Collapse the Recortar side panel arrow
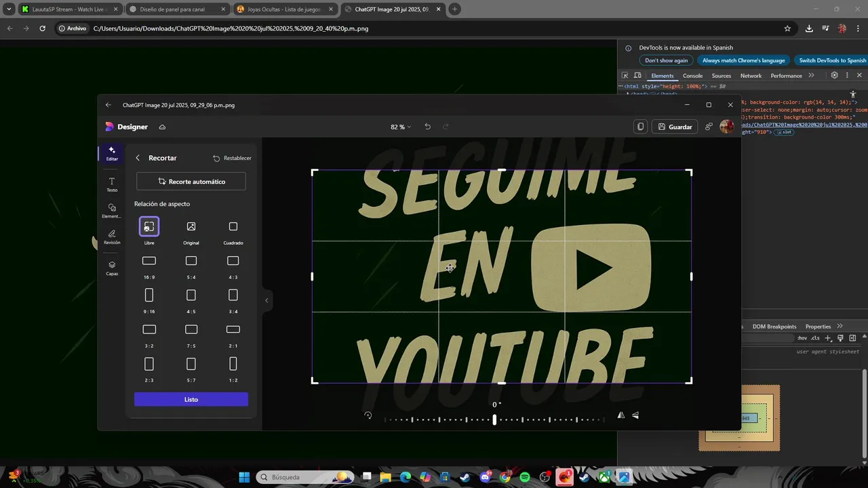 point(267,300)
